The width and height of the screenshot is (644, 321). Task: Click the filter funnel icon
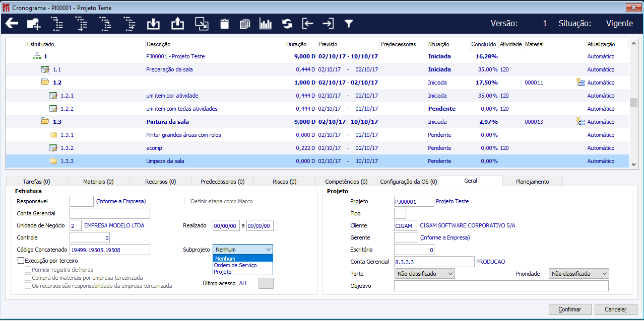pos(348,24)
